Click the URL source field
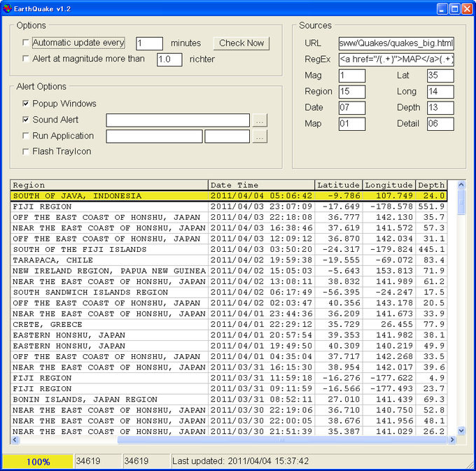The width and height of the screenshot is (476, 471). [396, 43]
